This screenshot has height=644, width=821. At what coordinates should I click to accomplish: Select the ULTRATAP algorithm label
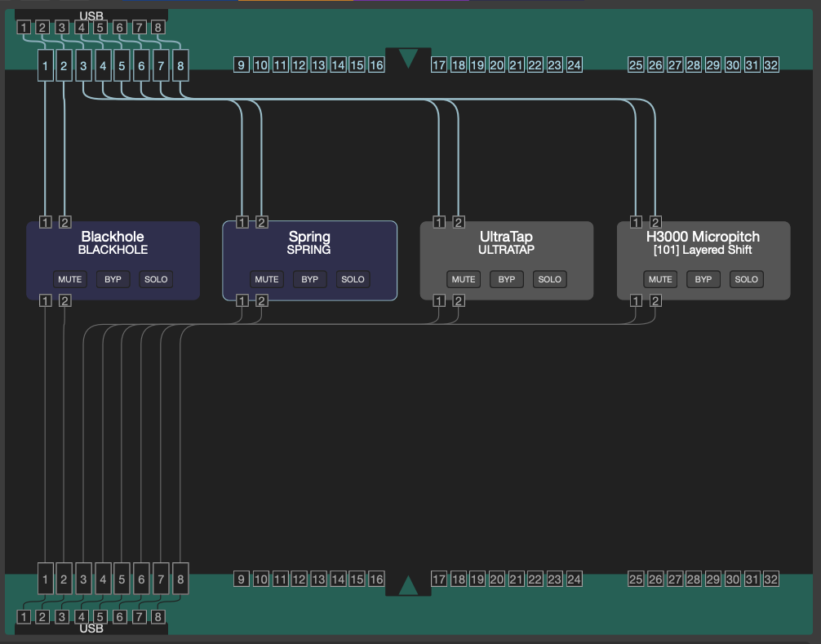pos(506,250)
